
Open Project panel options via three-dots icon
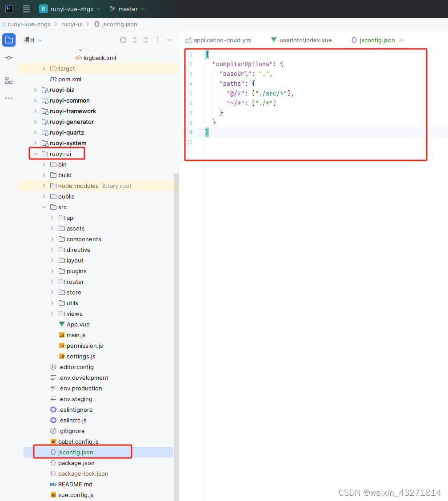(x=157, y=40)
